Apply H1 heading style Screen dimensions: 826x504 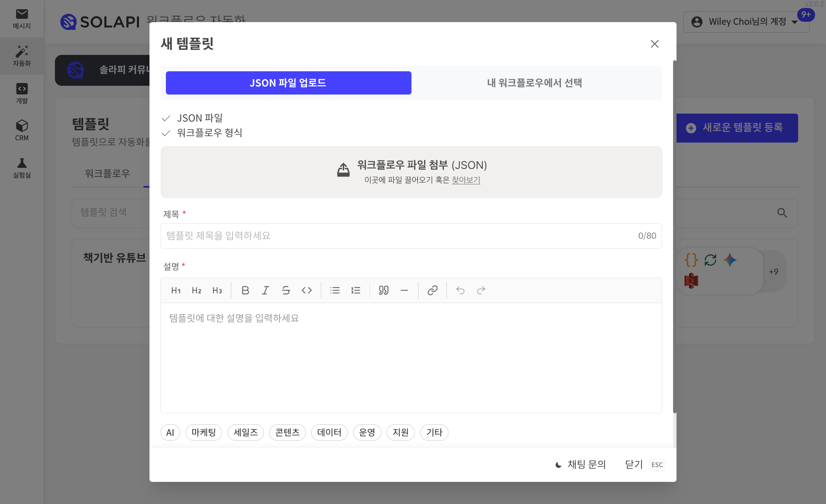pos(176,291)
